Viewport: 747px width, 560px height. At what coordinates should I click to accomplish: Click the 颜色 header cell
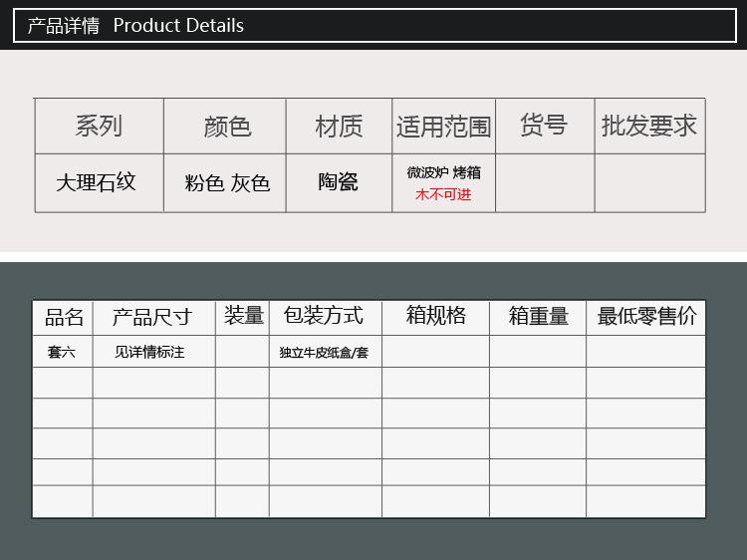[227, 127]
